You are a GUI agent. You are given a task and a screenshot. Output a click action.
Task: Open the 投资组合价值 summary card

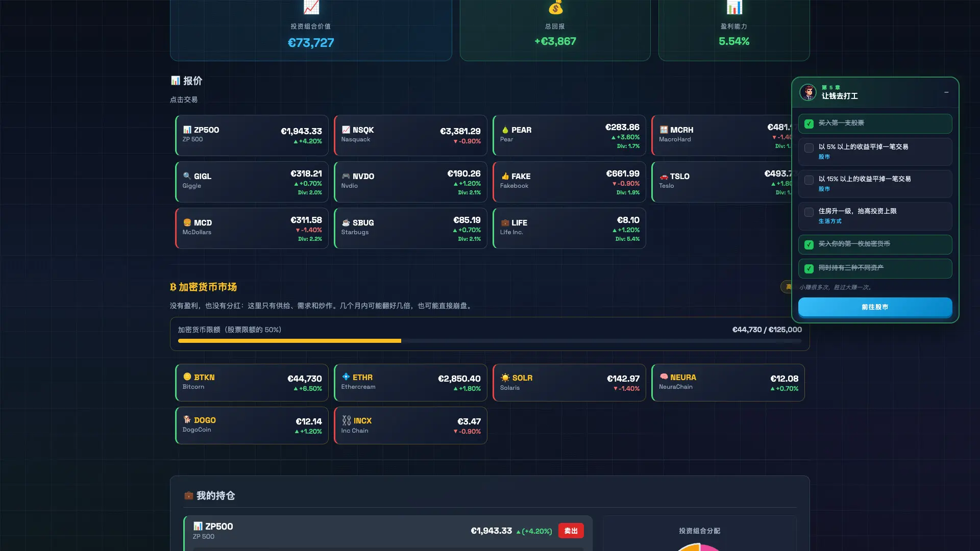click(x=311, y=31)
